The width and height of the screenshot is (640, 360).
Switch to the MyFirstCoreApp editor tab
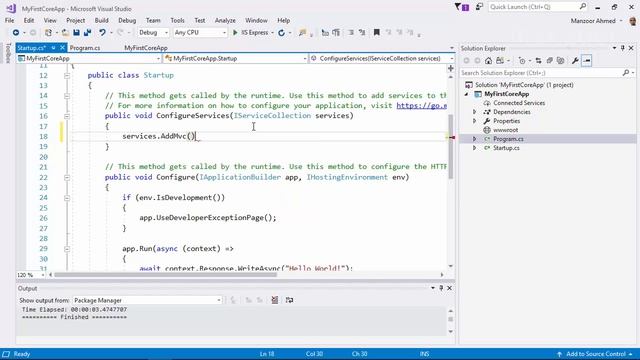point(146,48)
